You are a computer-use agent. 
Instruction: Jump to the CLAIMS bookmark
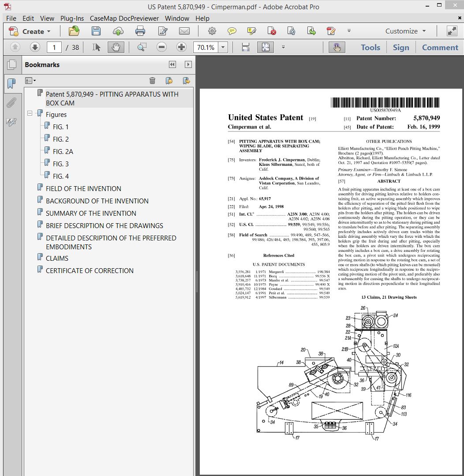(x=57, y=259)
